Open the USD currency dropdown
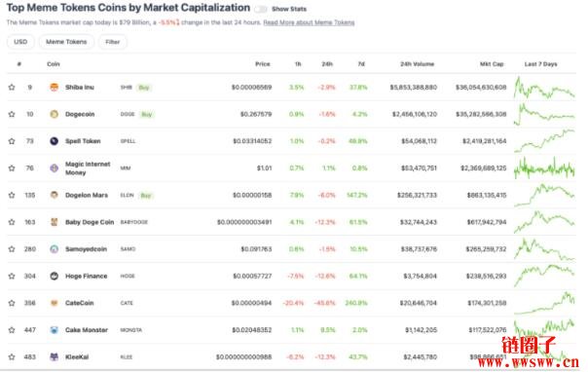This screenshot has width=588, height=372. pos(20,42)
